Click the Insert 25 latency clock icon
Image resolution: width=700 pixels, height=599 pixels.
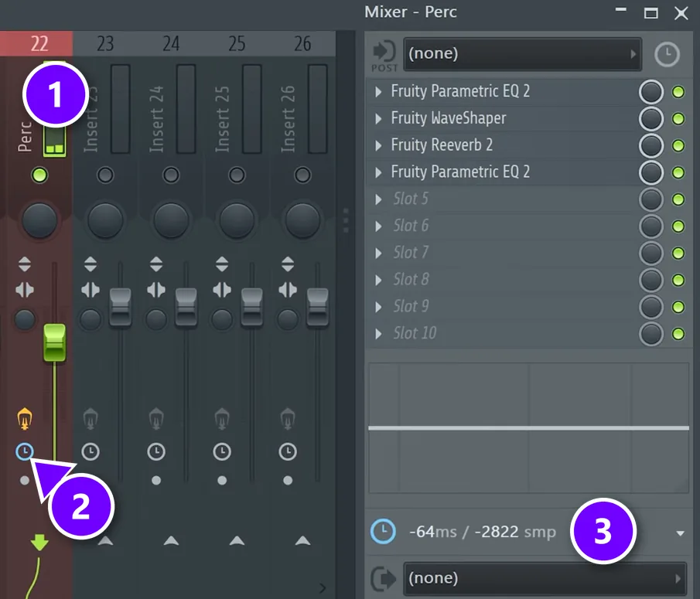tap(222, 452)
